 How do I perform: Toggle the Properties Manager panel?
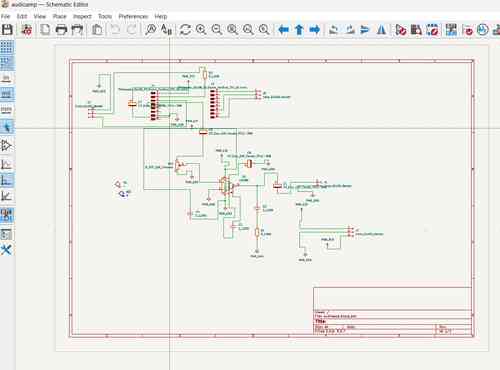coord(7,250)
